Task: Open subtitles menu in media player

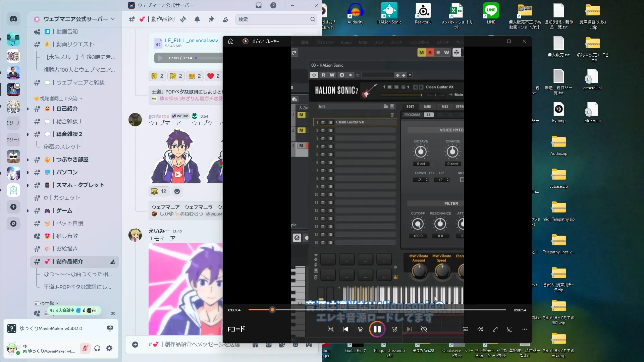Action: [466, 329]
